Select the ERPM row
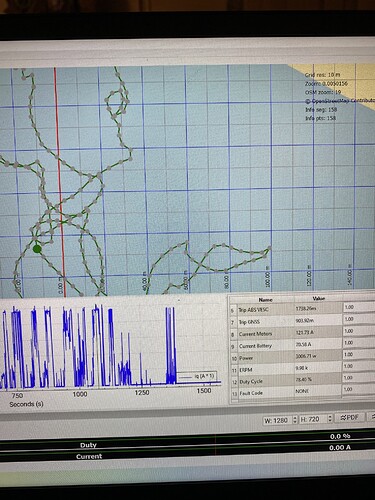This screenshot has width=375, height=500. pos(302,368)
